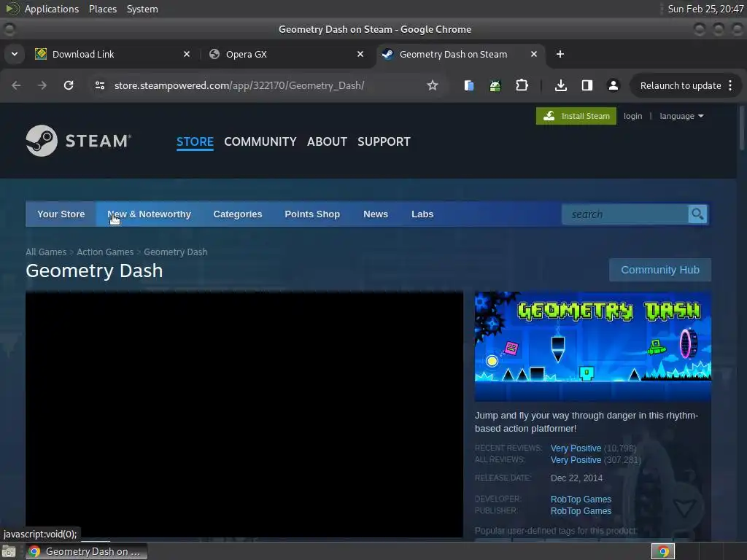Switch to the Opera GX tab
The width and height of the screenshot is (747, 560).
tap(286, 54)
